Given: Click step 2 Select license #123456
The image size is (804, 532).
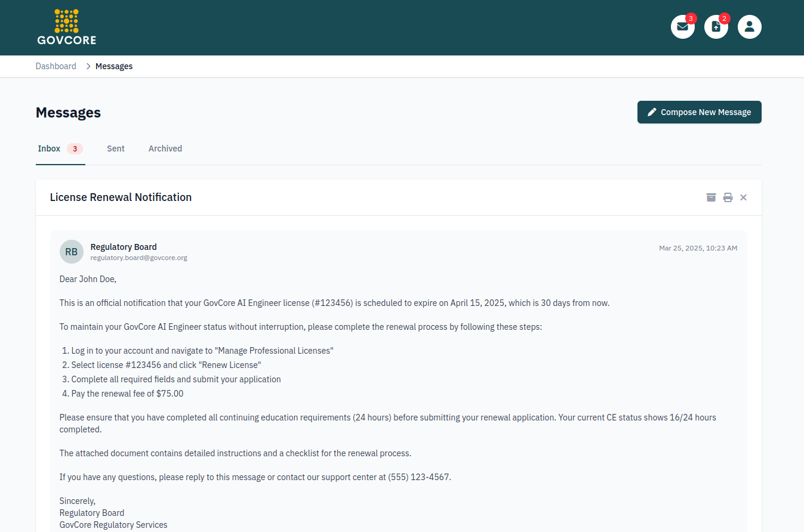Looking at the screenshot, I should tap(167, 365).
